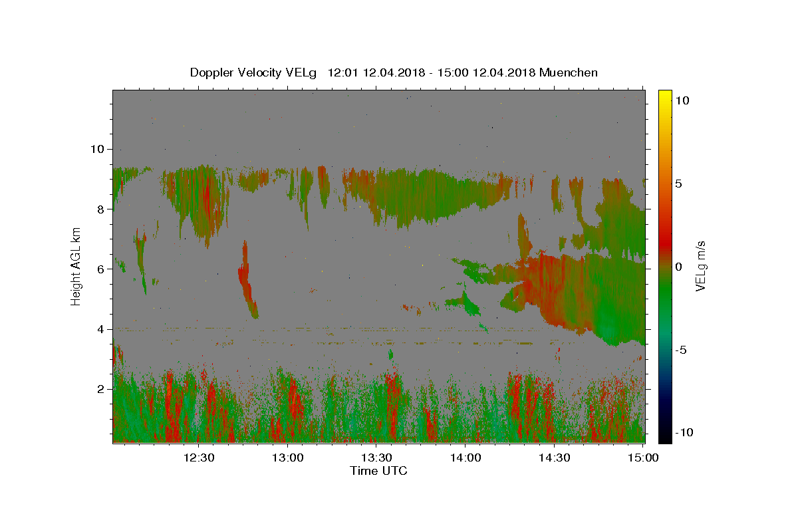Image resolution: width=798 pixels, height=532 pixels.
Task: Click the colorbar value 5 label
Action: pos(679,184)
